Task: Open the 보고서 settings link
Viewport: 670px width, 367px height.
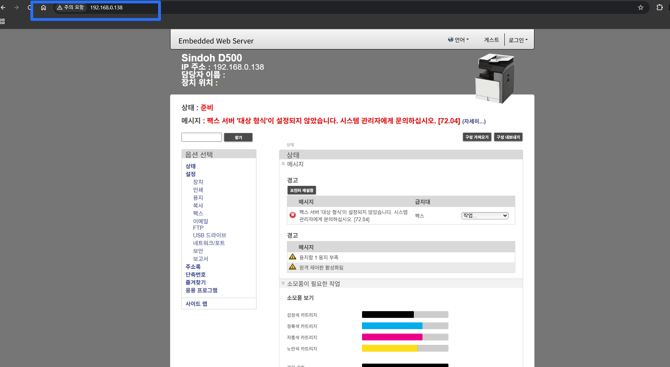Action: 200,259
